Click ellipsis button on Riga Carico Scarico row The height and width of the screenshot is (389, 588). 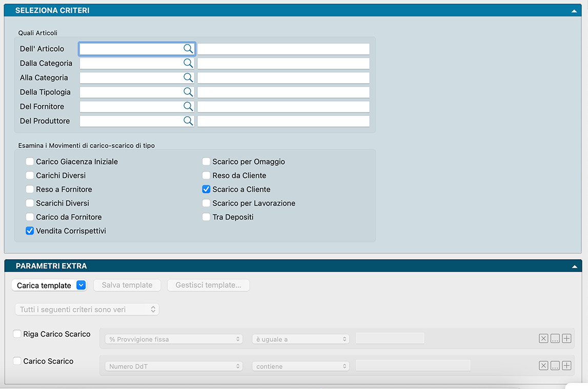pos(555,339)
